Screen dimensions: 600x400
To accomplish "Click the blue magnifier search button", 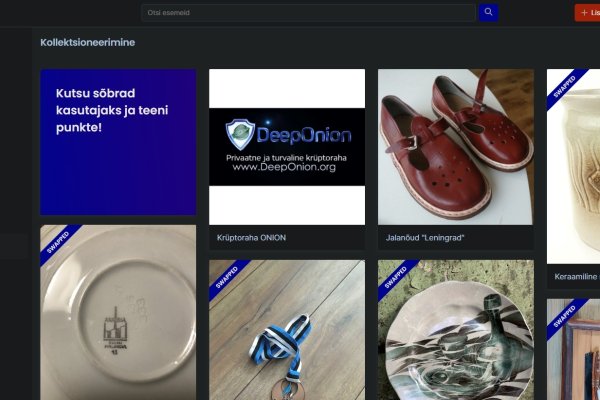I will coord(488,12).
